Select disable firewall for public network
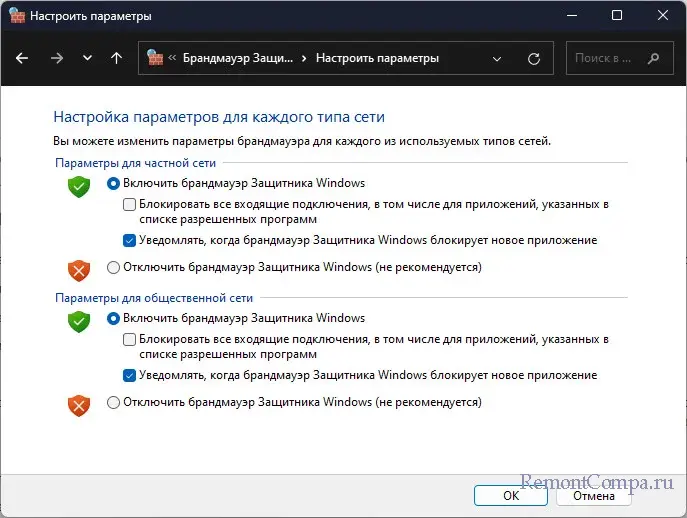 (x=113, y=402)
